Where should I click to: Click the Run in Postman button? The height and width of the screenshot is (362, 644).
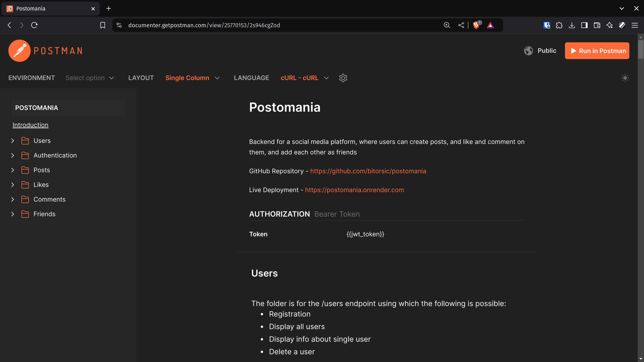click(597, 51)
